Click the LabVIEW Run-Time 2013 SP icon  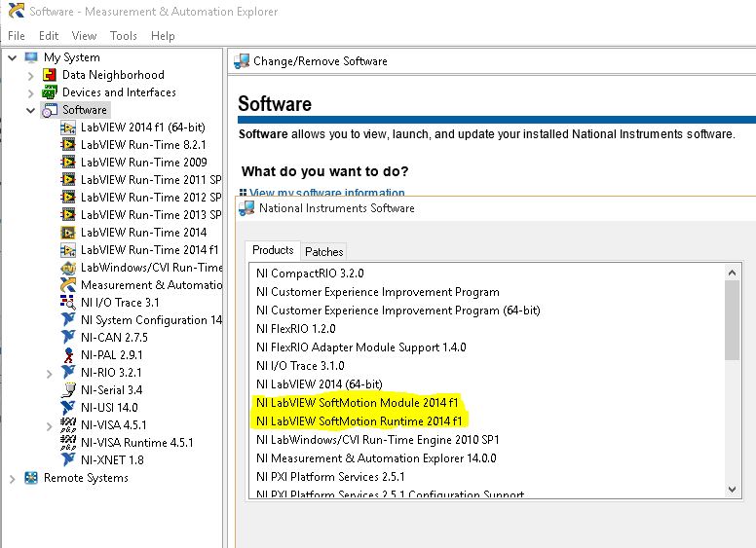68,215
